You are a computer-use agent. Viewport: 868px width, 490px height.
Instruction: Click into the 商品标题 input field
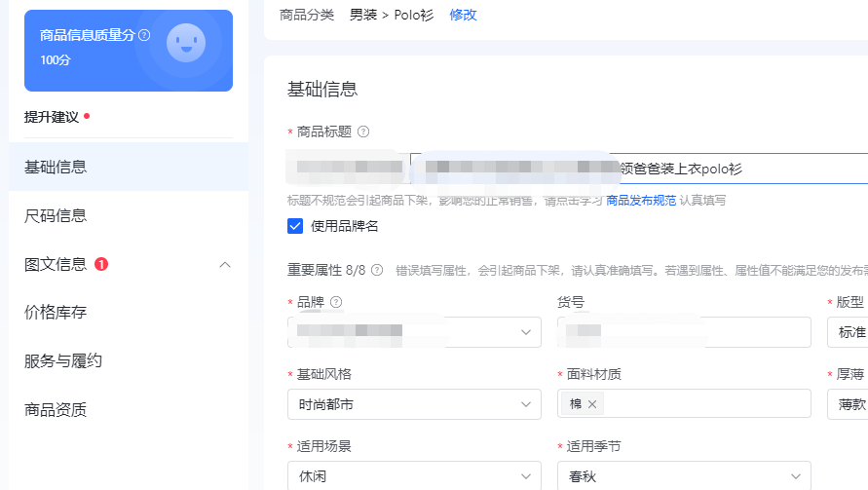click(639, 169)
